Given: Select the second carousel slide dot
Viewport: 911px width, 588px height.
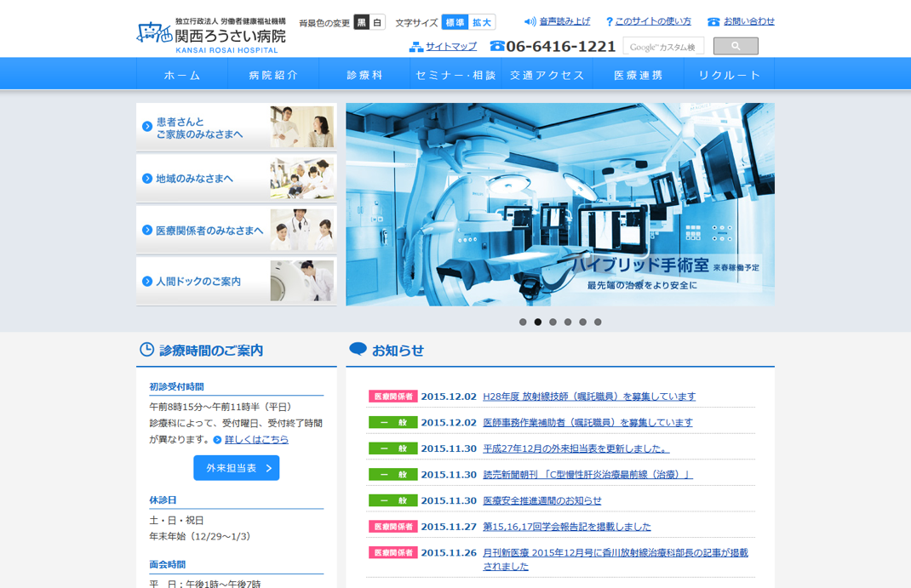Looking at the screenshot, I should click(538, 322).
